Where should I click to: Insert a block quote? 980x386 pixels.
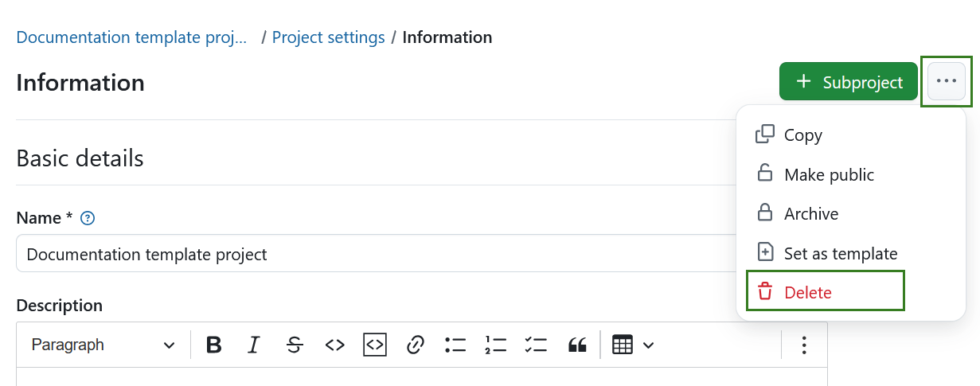coord(577,345)
